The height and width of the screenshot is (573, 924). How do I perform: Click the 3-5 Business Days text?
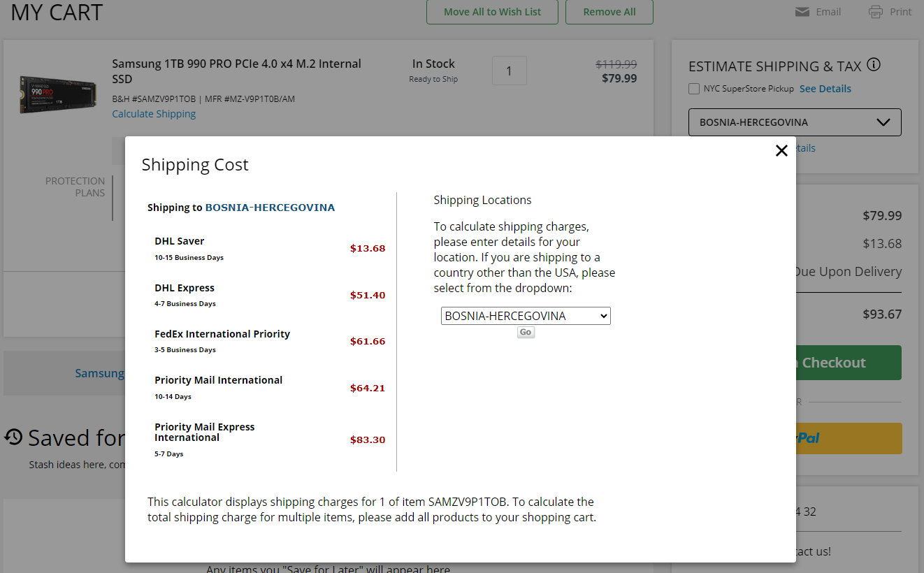click(185, 349)
